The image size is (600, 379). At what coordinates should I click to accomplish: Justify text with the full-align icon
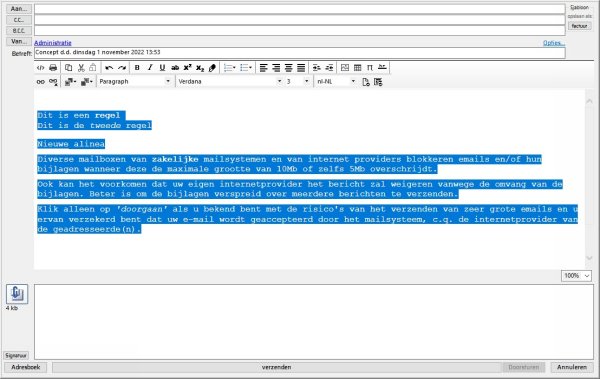(x=301, y=68)
